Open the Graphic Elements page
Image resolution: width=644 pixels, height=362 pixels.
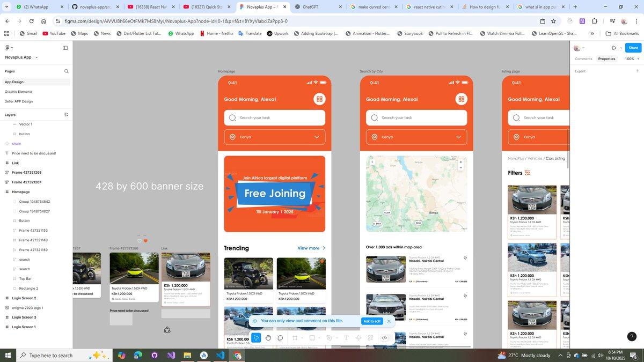(x=18, y=92)
